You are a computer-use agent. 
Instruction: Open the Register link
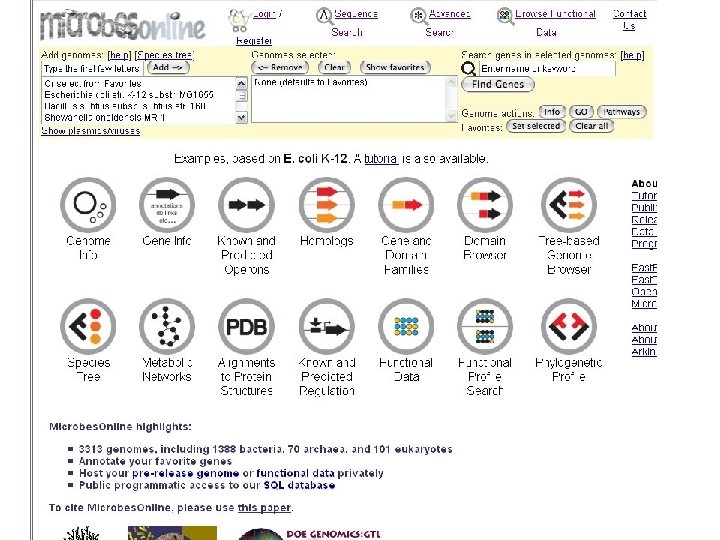click(254, 41)
